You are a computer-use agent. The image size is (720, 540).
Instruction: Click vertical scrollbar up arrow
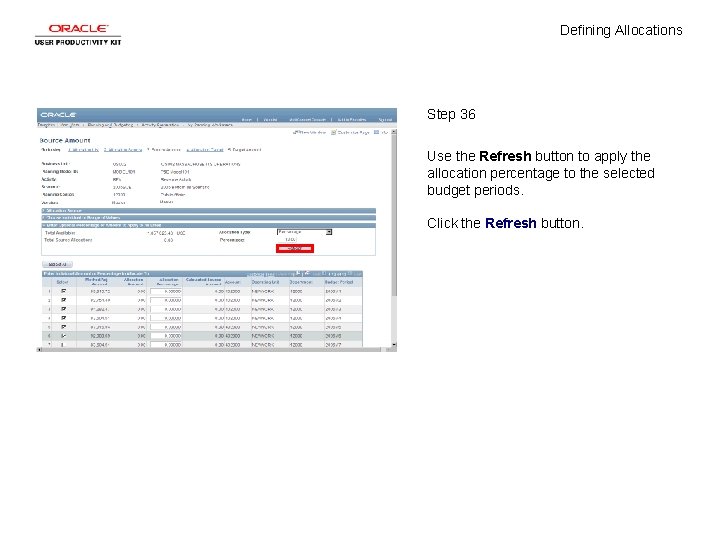click(x=394, y=132)
